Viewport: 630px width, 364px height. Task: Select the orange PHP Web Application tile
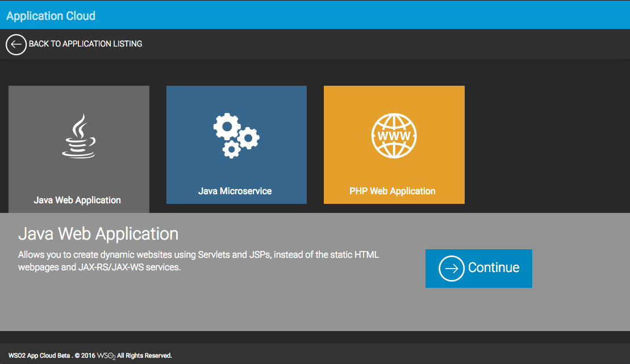(394, 165)
